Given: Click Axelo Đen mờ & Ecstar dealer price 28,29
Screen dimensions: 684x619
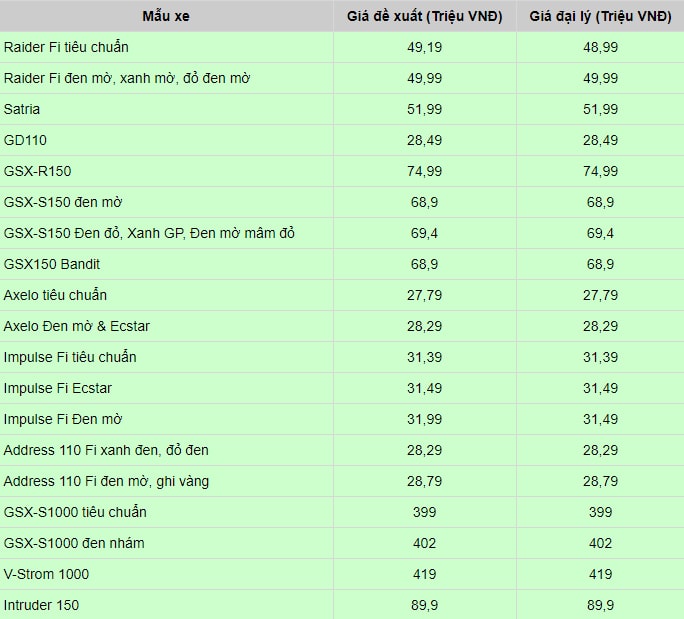Looking at the screenshot, I should (x=600, y=326).
